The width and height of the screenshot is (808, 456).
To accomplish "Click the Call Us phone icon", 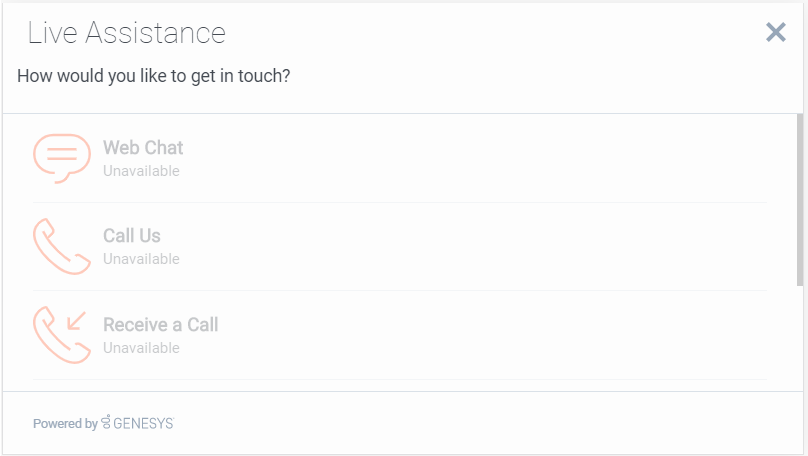I will pyautogui.click(x=61, y=246).
